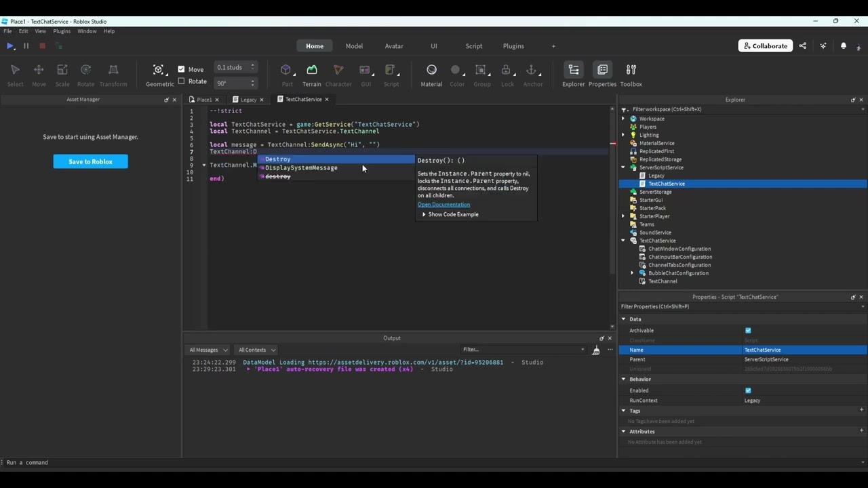The width and height of the screenshot is (868, 488).
Task: Clear the Output window with broom icon
Action: pos(595,350)
